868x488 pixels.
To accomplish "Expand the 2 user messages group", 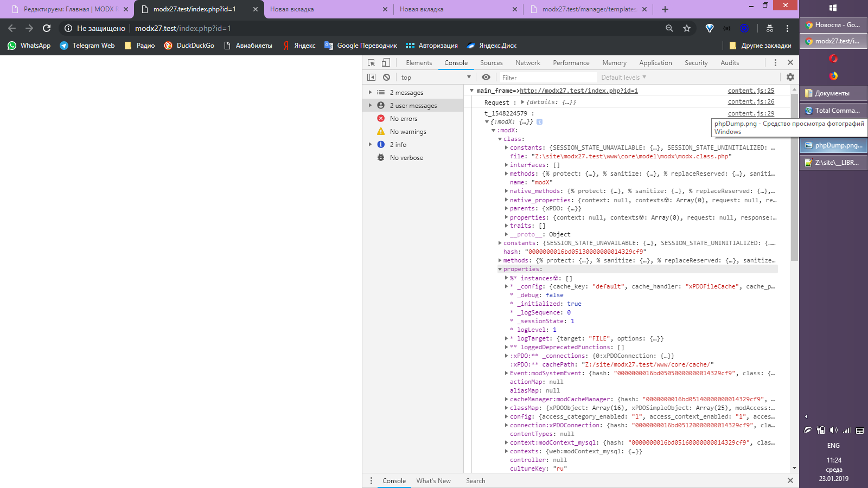I will coord(371,106).
